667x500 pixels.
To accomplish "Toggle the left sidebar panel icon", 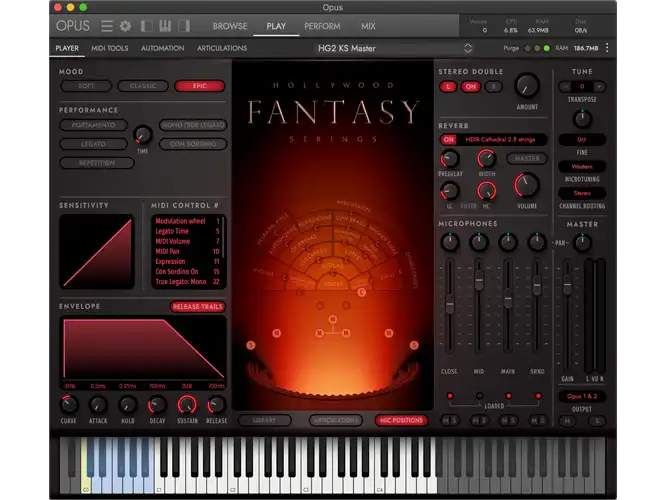I will pyautogui.click(x=146, y=26).
